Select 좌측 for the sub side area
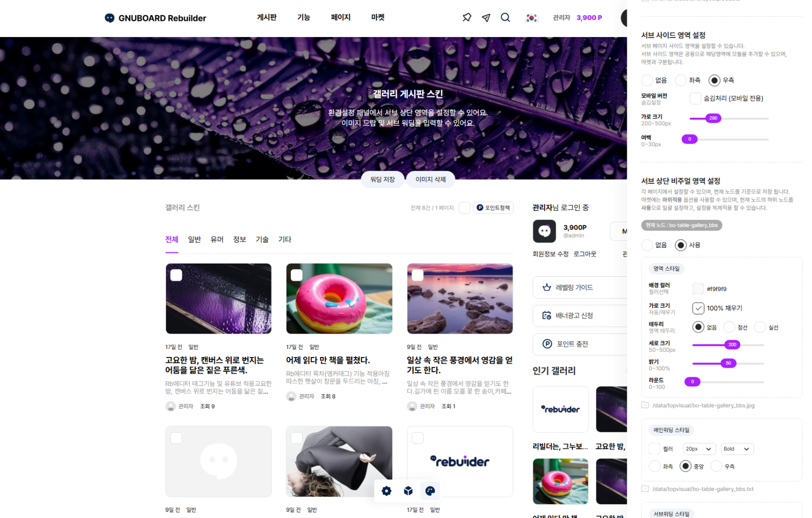 coord(681,80)
